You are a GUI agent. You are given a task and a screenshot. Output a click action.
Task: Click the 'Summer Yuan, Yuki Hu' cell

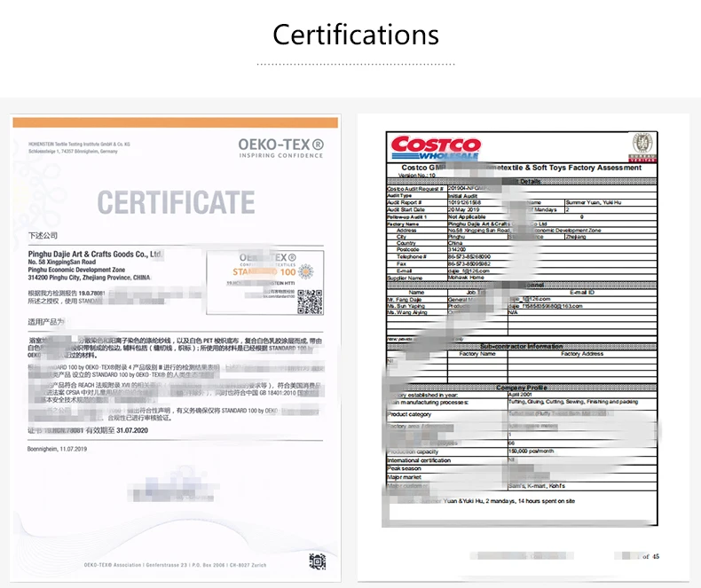coord(594,202)
